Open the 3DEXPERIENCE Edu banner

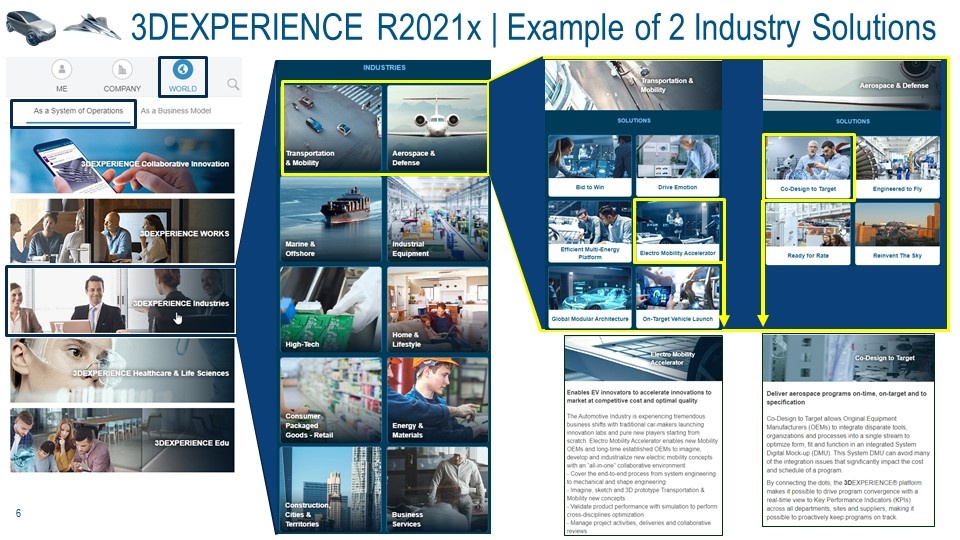(x=122, y=440)
